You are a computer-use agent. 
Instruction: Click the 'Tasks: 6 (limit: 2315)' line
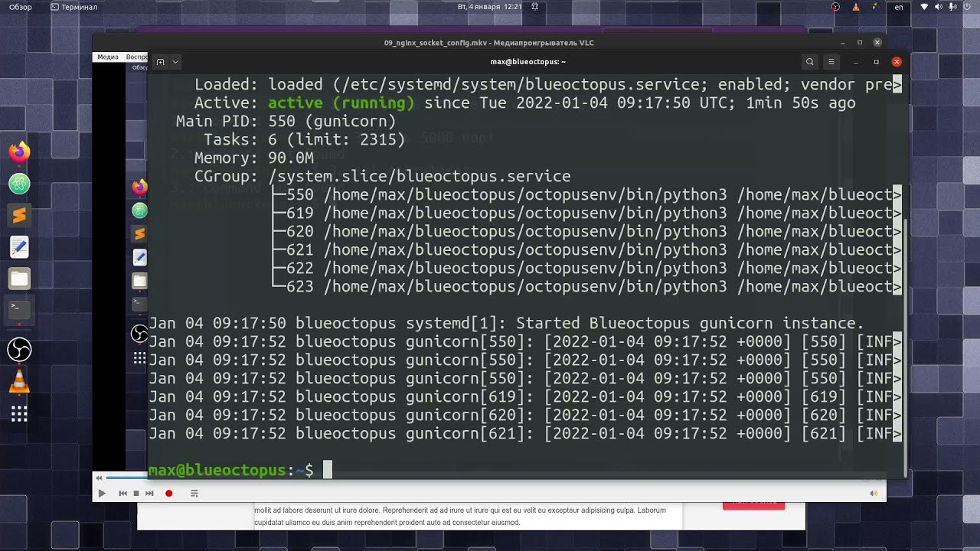click(304, 139)
